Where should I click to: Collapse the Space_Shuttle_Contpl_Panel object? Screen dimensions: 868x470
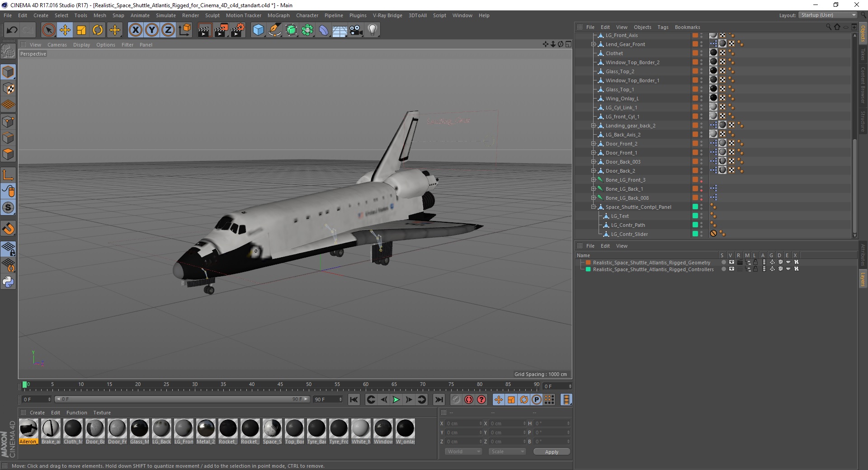coord(593,207)
